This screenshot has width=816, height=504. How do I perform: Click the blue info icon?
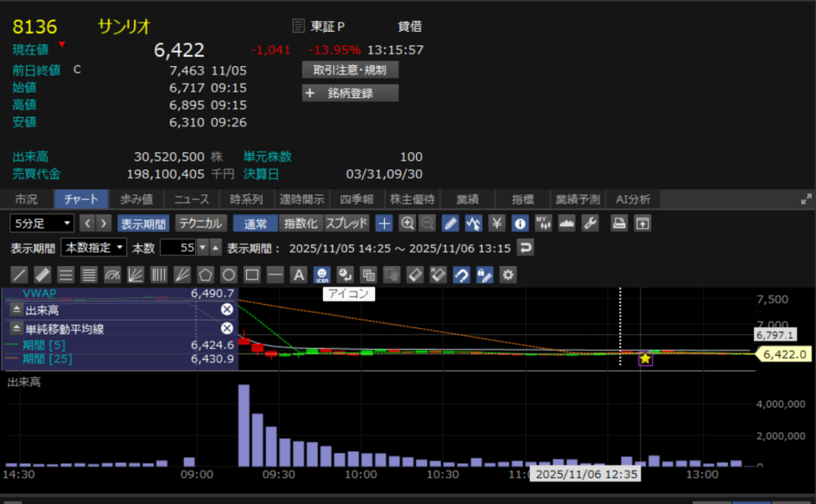[520, 223]
